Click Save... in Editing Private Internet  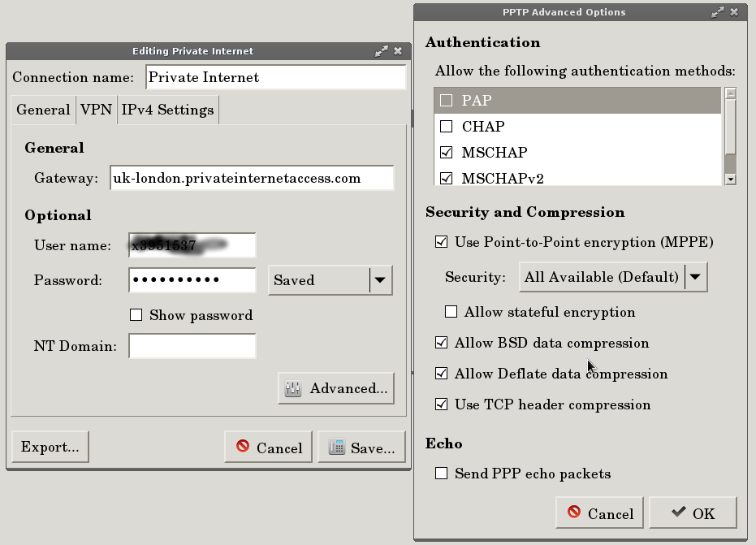(x=361, y=448)
